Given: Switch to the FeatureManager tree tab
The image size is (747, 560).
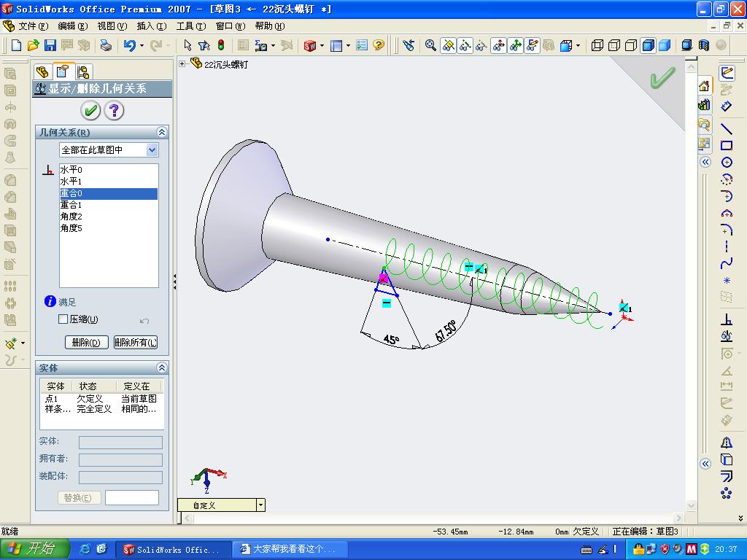Looking at the screenshot, I should (x=42, y=72).
